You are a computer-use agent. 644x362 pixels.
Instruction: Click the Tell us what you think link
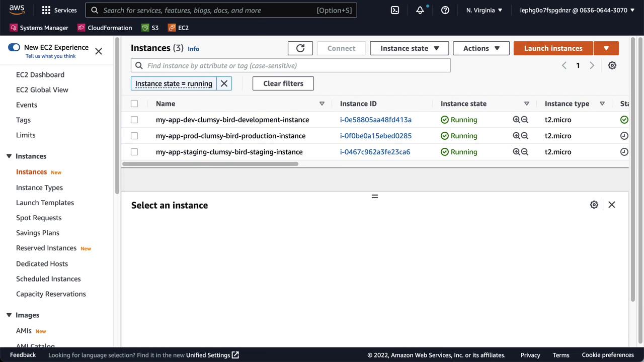[51, 56]
